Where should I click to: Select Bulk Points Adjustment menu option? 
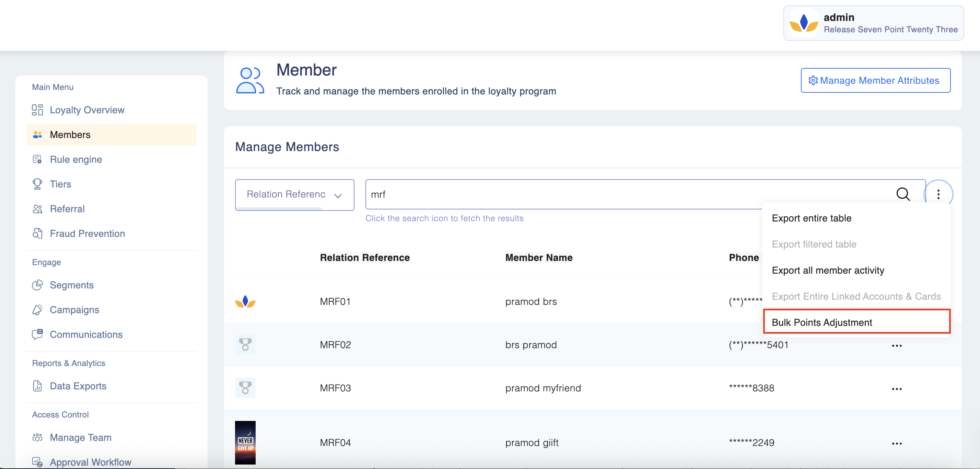click(x=822, y=322)
